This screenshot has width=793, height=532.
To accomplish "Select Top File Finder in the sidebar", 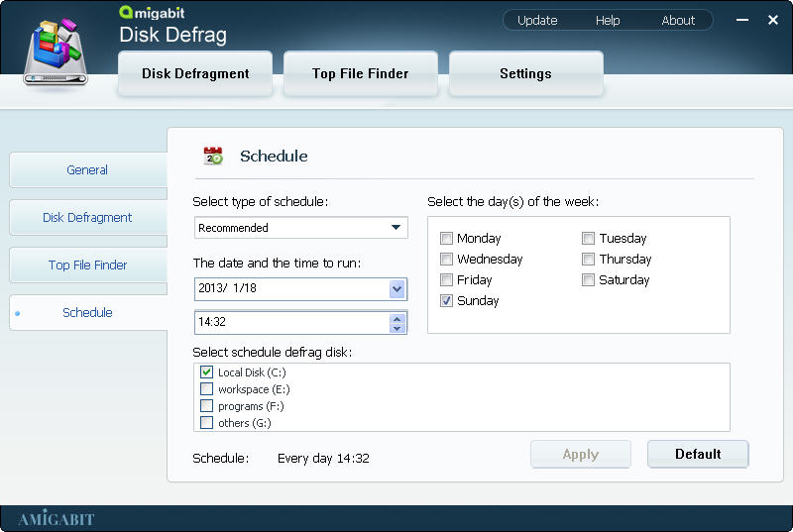I will click(x=87, y=265).
